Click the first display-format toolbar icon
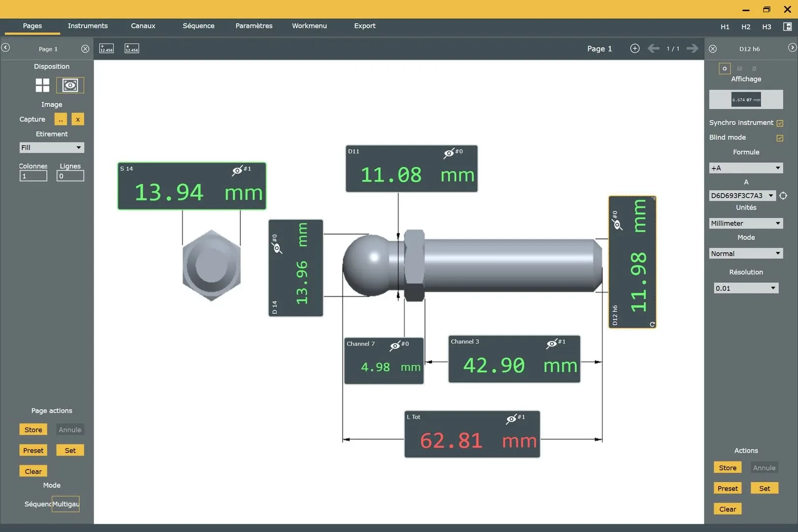The image size is (798, 532). pos(106,48)
